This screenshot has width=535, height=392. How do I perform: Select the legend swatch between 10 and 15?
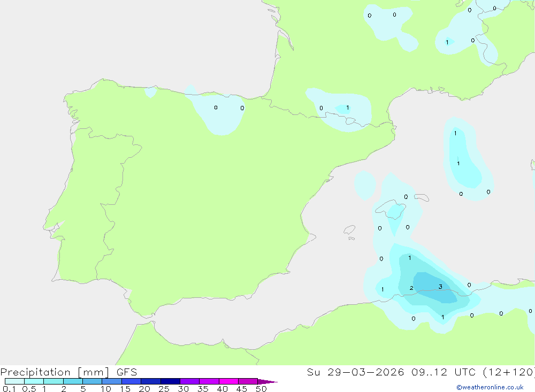[112, 381]
